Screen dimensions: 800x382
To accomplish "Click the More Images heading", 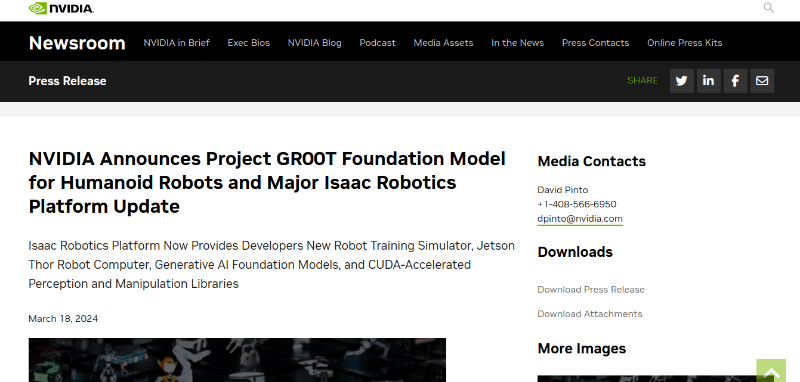I will click(x=582, y=348).
